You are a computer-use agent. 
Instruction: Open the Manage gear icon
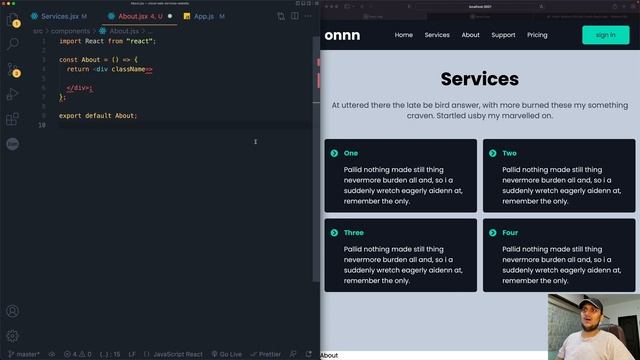[13, 336]
